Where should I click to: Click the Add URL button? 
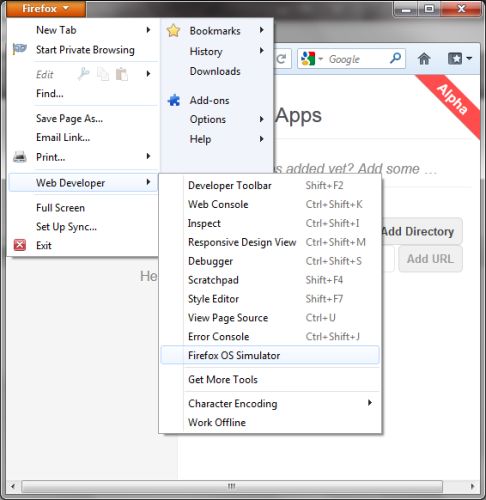pyautogui.click(x=430, y=259)
